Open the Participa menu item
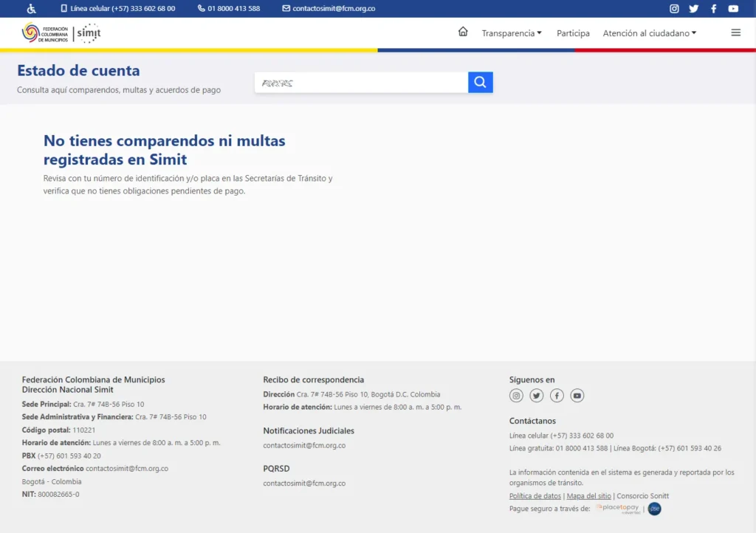 tap(573, 33)
